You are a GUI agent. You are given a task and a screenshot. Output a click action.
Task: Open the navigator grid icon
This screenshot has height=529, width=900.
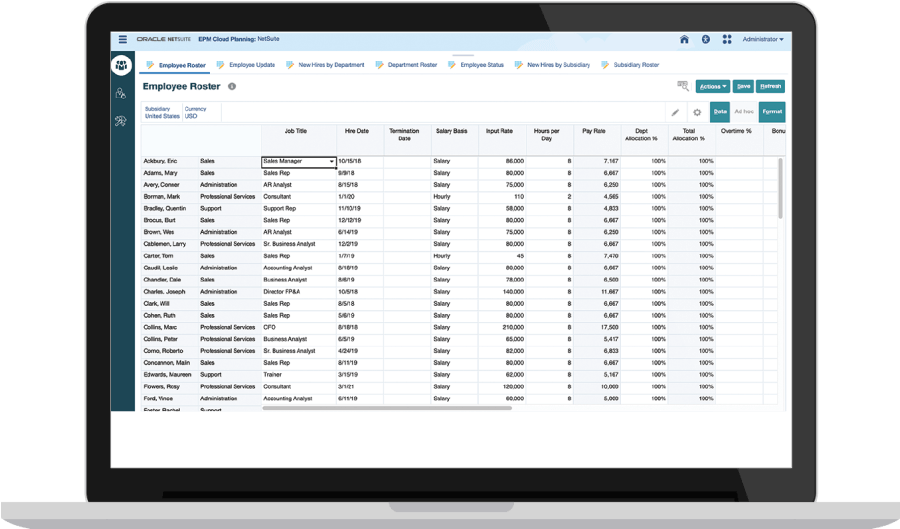(727, 40)
